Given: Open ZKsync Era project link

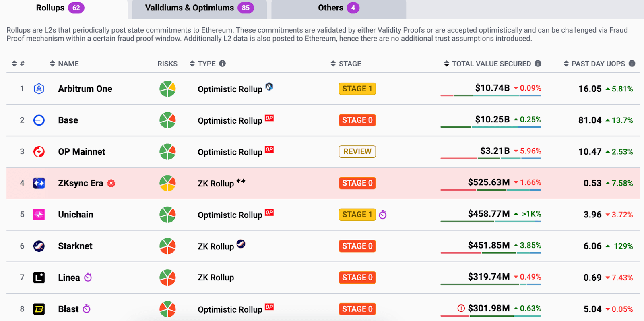Looking at the screenshot, I should click(80, 183).
